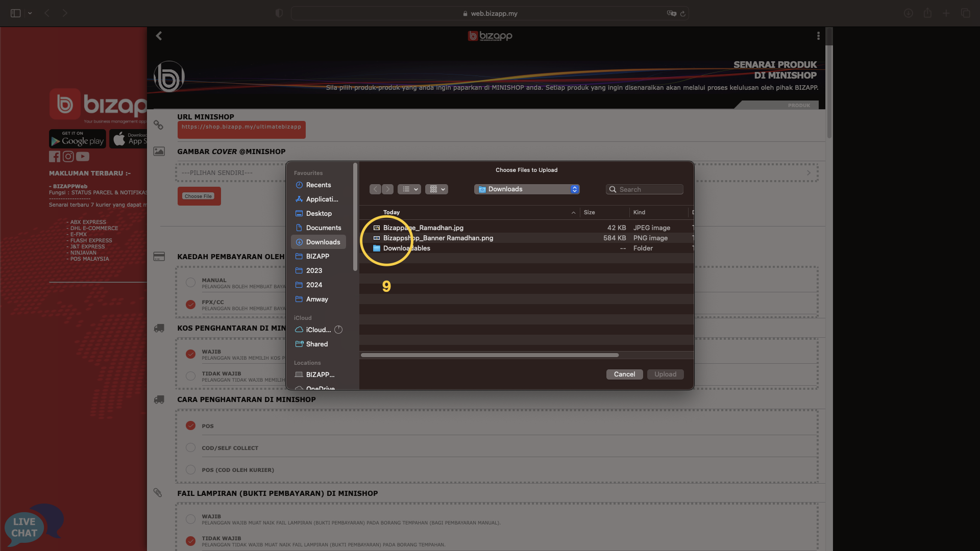980x551 pixels.
Task: Select the Downloadables folder
Action: click(526, 248)
